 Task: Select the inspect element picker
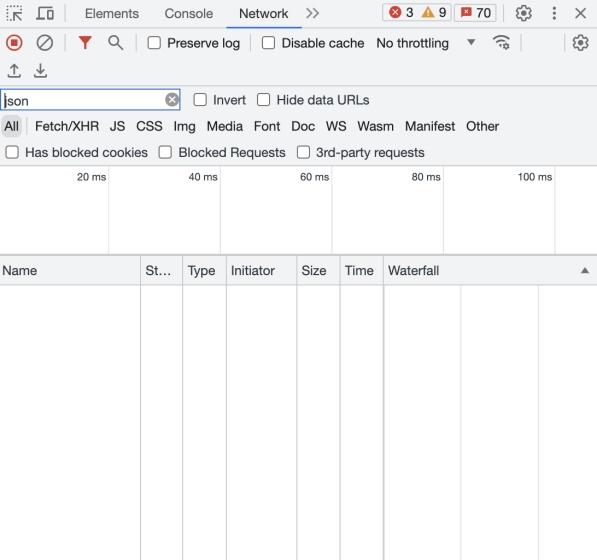14,14
